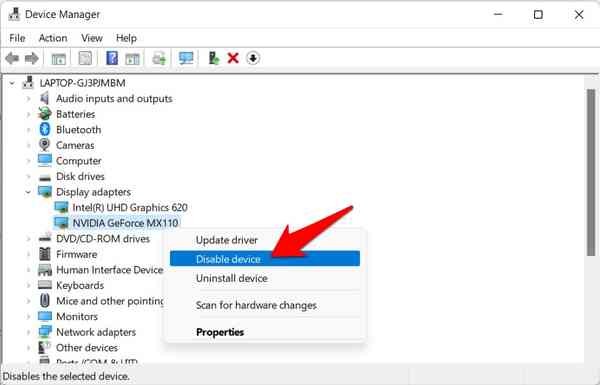Expand the Disk drives category
The width and height of the screenshot is (600, 385).
(28, 176)
